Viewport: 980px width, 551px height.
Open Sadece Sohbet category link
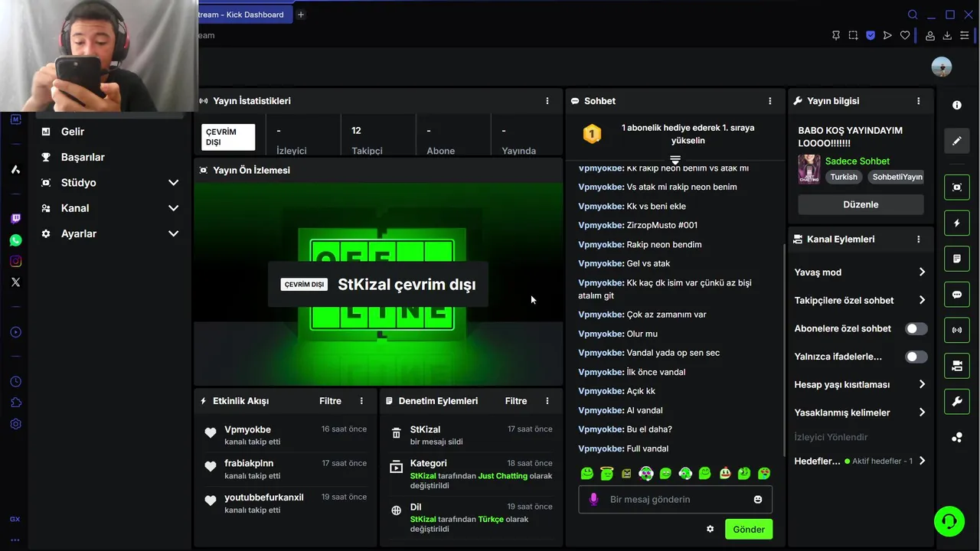(x=857, y=161)
